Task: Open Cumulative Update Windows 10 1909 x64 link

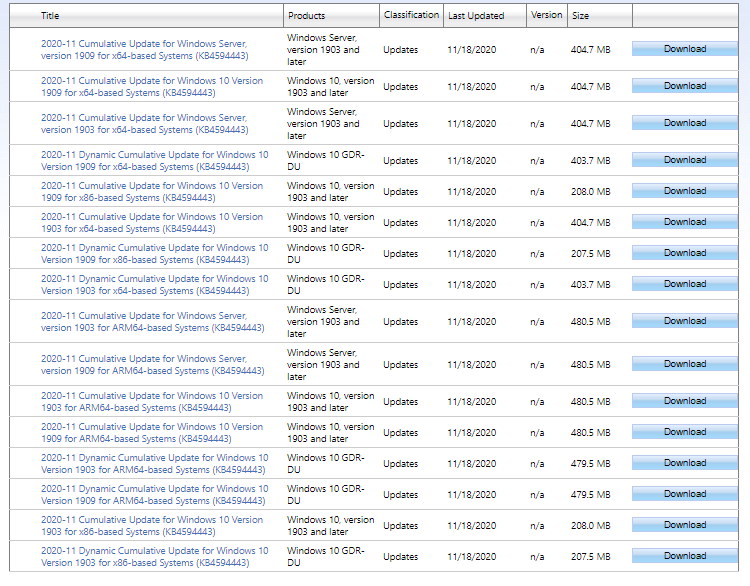Action: coord(152,87)
